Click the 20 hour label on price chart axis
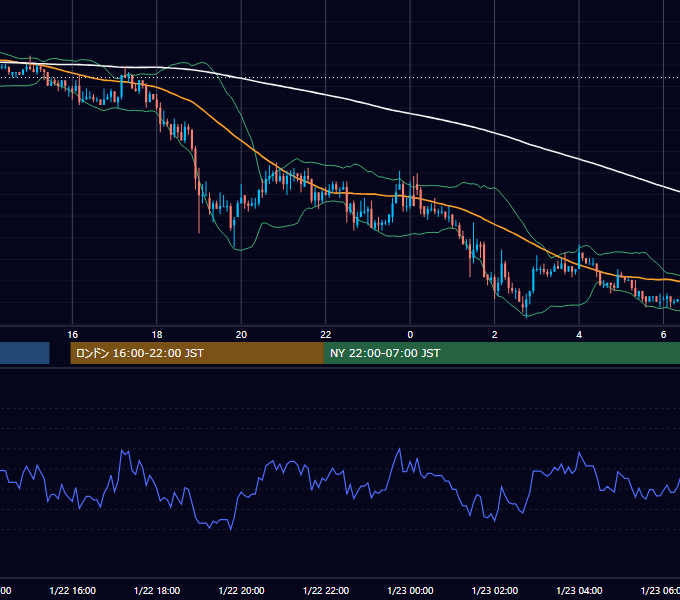The image size is (680, 600). pos(241,335)
